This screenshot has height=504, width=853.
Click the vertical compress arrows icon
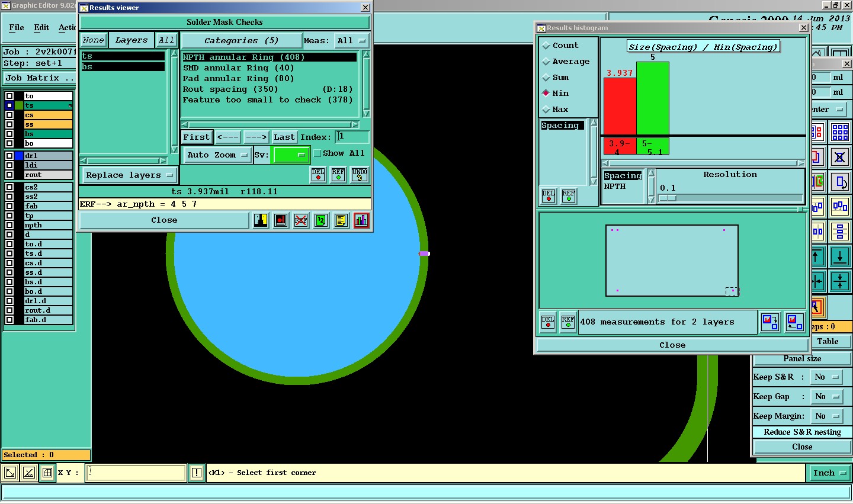coord(840,281)
